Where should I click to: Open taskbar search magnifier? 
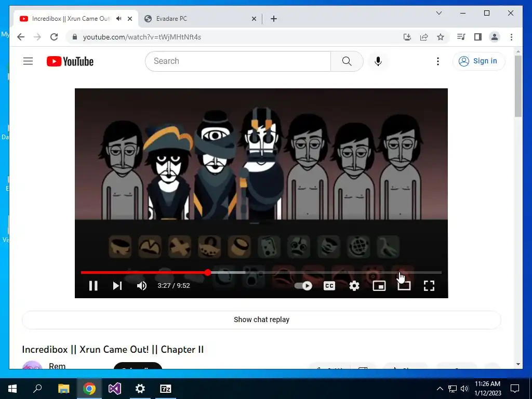click(37, 389)
